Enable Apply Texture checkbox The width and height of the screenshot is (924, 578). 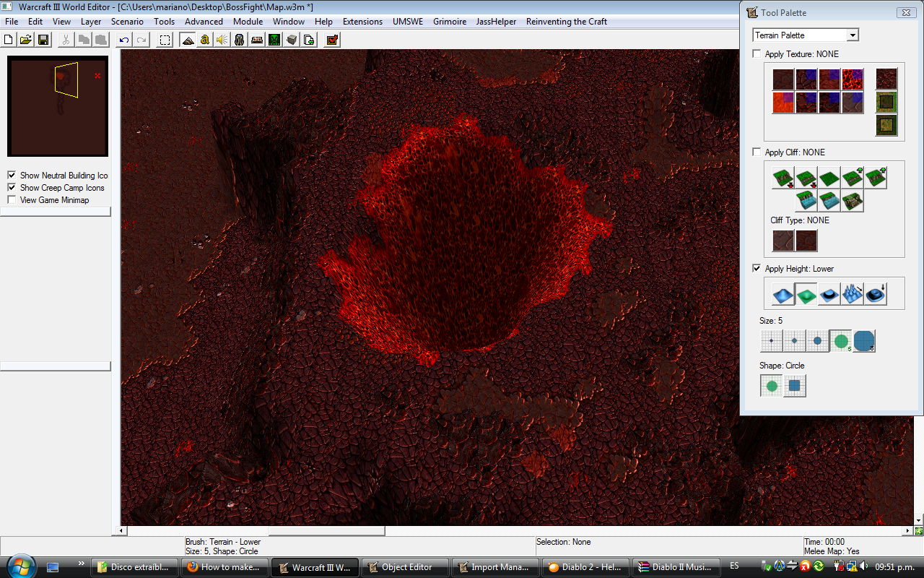(757, 54)
